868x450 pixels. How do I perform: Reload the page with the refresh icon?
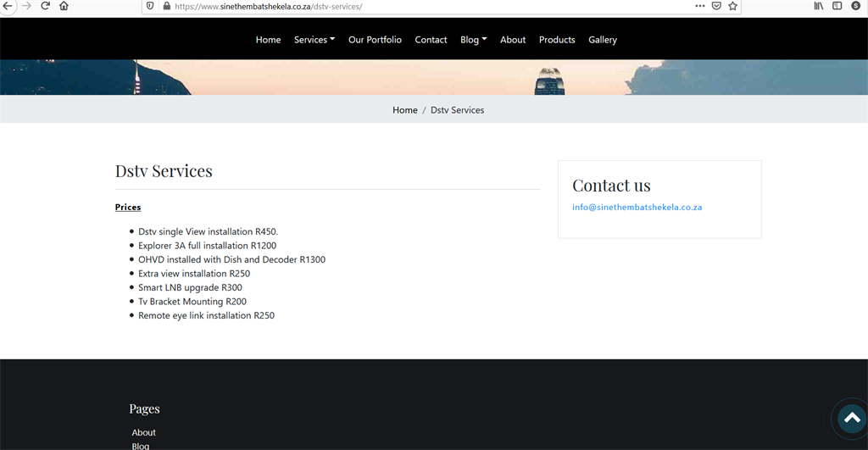pos(46,6)
